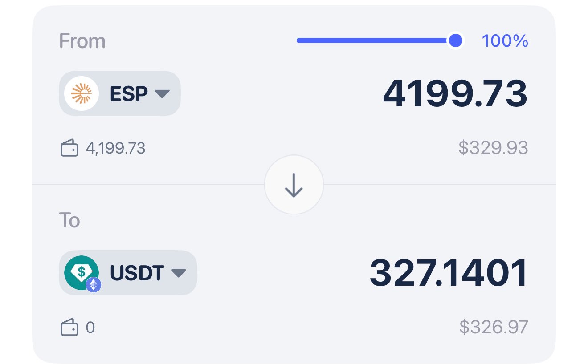
Task: Click the wallet icon under ESP
Action: click(x=69, y=148)
